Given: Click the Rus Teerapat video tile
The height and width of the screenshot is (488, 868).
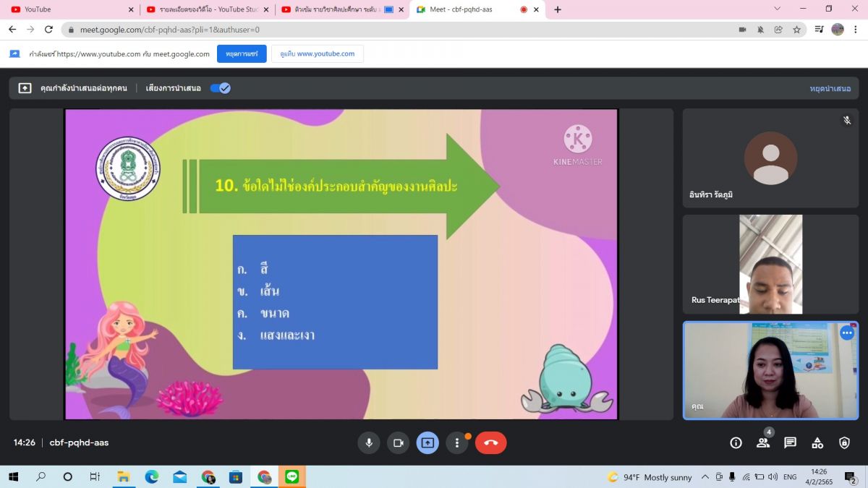Looking at the screenshot, I should (770, 265).
